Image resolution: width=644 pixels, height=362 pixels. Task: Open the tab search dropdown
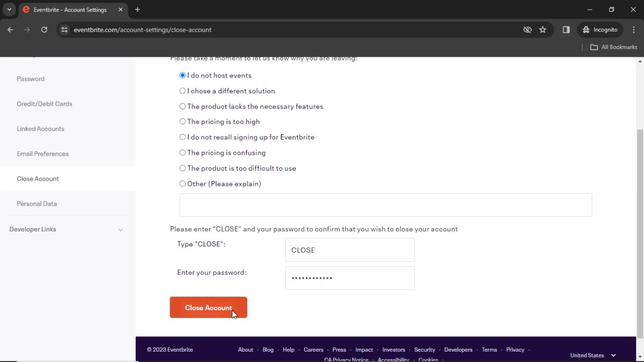9,10
